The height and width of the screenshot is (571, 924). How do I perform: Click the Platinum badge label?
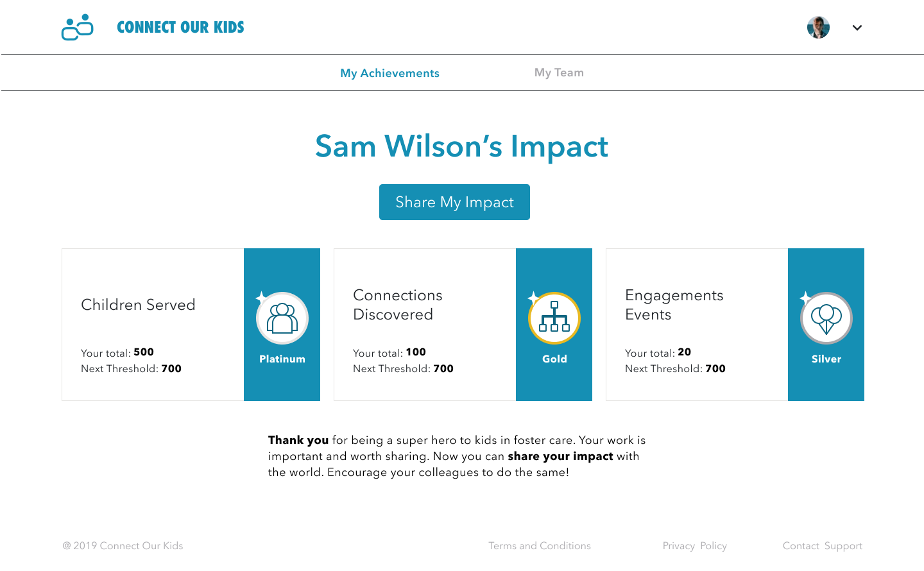pyautogui.click(x=282, y=359)
